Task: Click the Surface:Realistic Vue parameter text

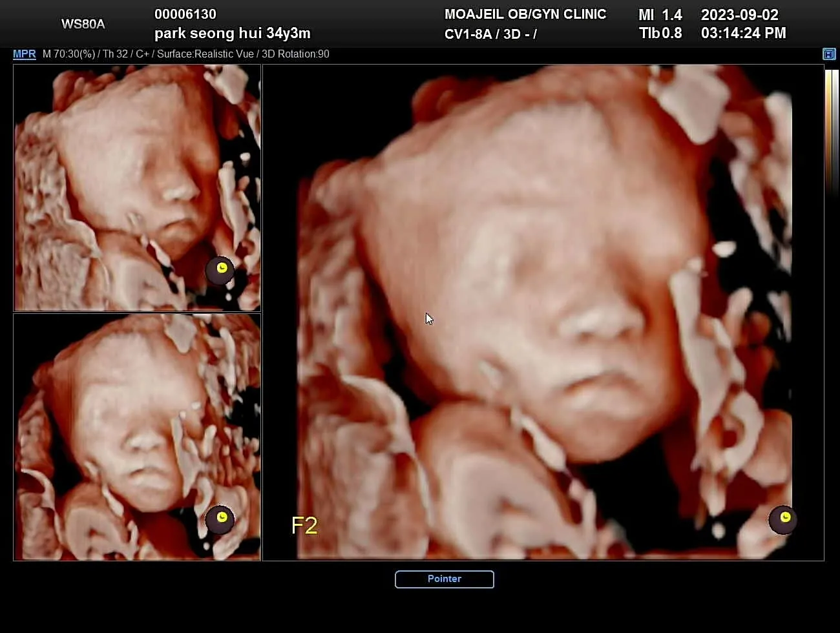Action: click(x=205, y=54)
